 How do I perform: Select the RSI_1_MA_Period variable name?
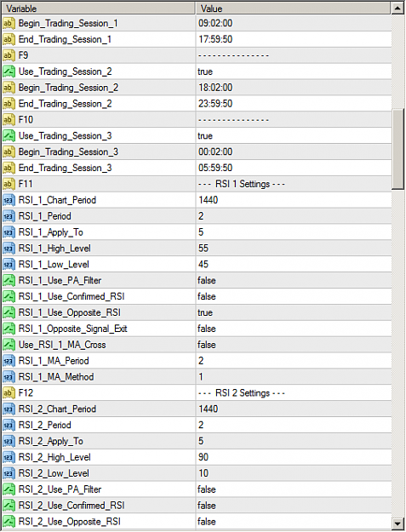(x=54, y=361)
